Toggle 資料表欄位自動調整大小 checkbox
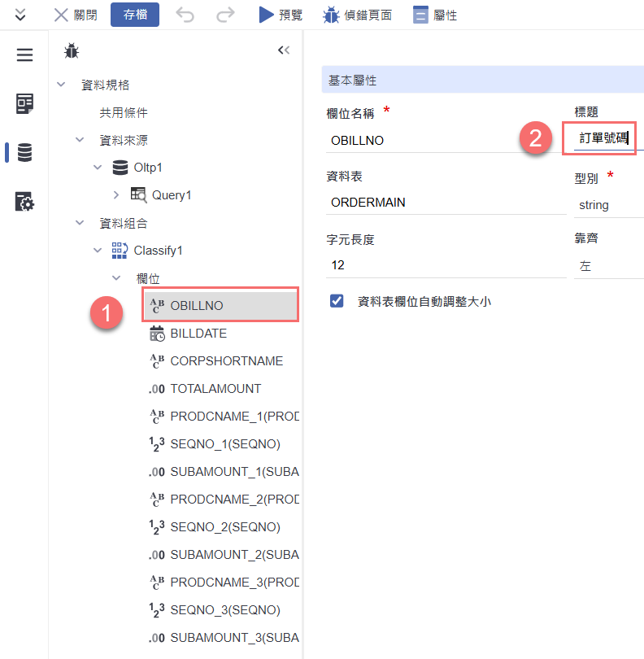 (x=337, y=301)
